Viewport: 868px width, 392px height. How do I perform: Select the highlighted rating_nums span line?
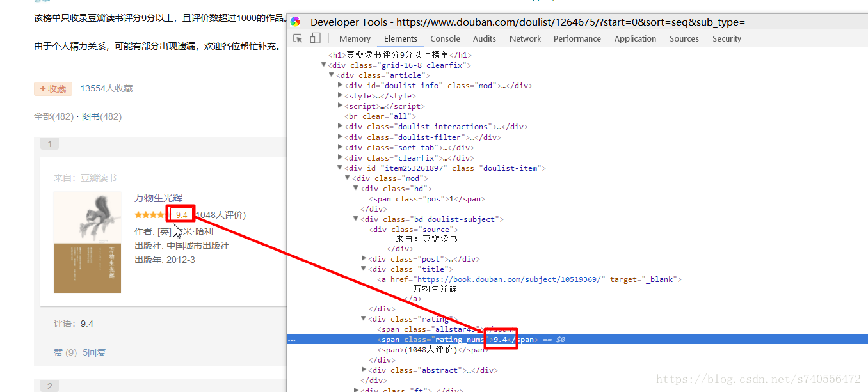coord(577,340)
